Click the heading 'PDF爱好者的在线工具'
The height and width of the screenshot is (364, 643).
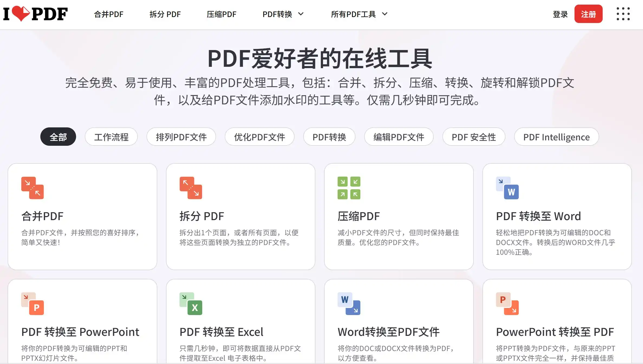coord(320,58)
